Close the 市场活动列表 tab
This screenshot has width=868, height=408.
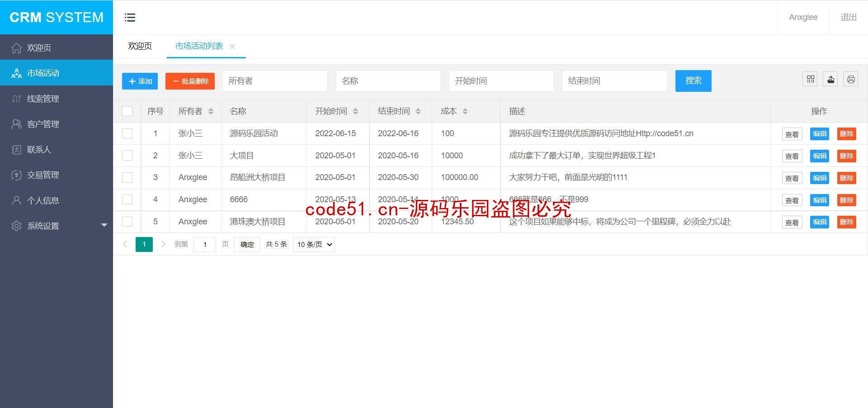232,46
